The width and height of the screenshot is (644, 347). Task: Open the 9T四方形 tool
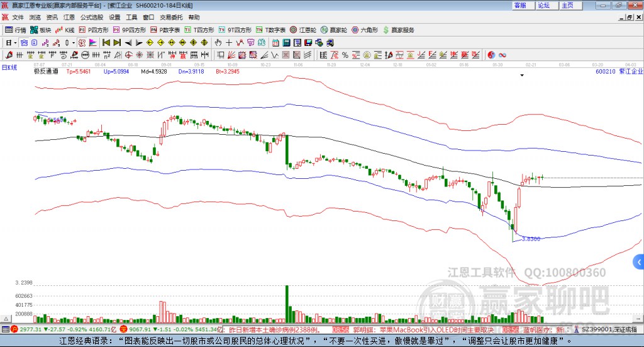[x=235, y=30]
